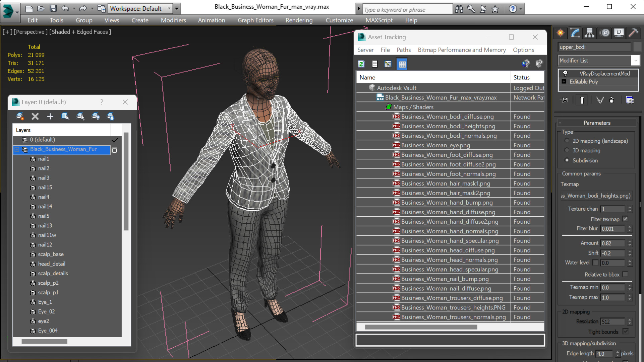Click the Name column header
Screen dimensions: 644x362
pyautogui.click(x=433, y=77)
